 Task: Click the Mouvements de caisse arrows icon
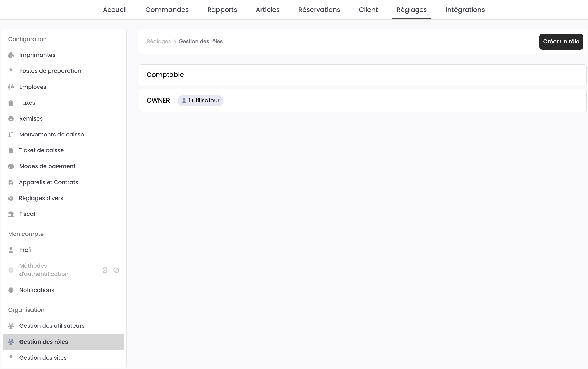(11, 135)
